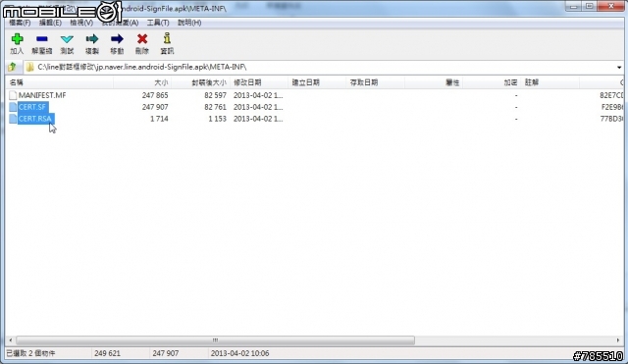
Task: Sort by Created date (建立日期) column header
Action: pos(317,82)
